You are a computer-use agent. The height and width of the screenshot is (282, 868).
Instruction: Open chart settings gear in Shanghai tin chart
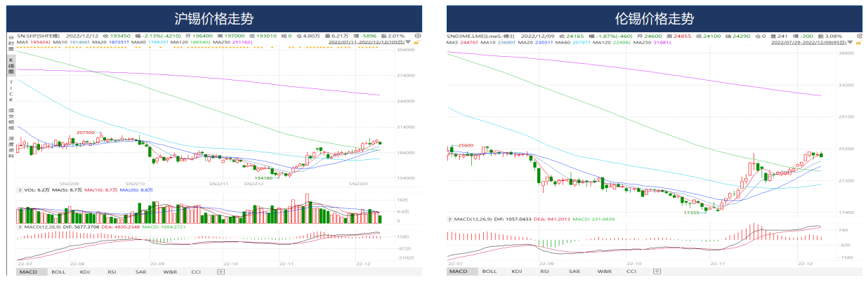417,36
